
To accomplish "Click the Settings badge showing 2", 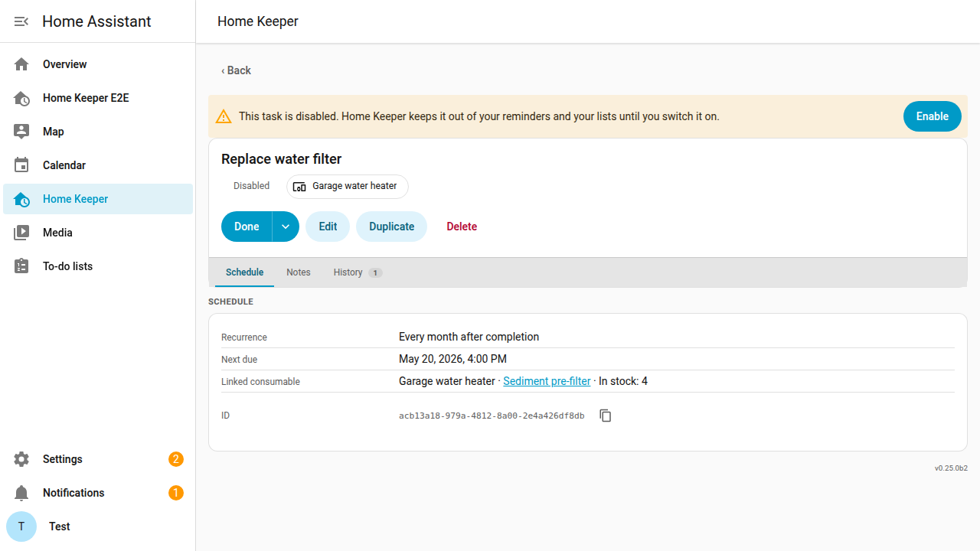I will pyautogui.click(x=176, y=459).
